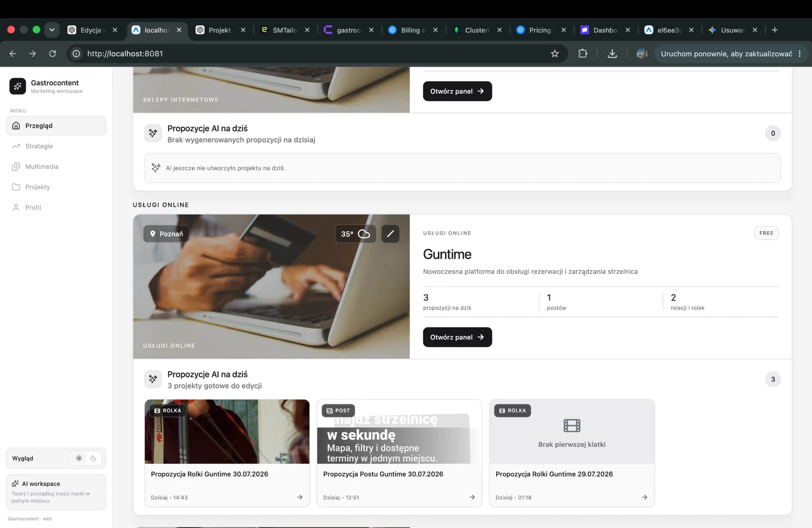Open the browser three-dot menu
The width and height of the screenshot is (812, 528).
click(799, 54)
